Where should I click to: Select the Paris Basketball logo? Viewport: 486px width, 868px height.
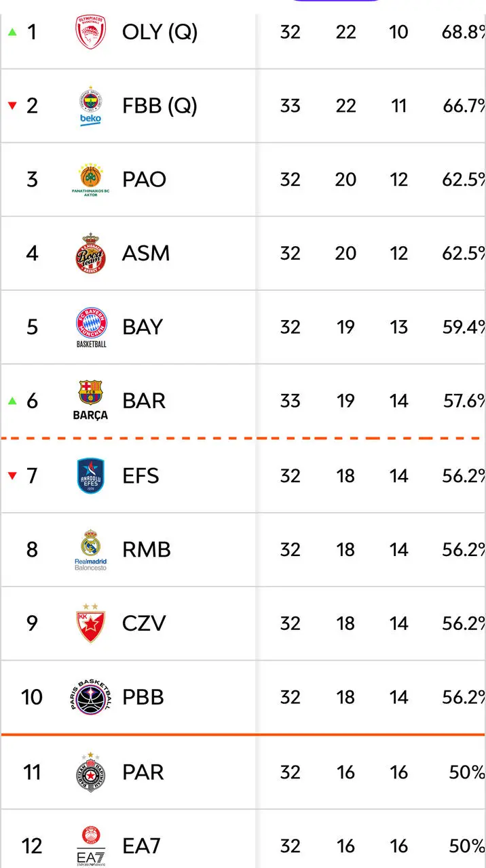coord(90,697)
